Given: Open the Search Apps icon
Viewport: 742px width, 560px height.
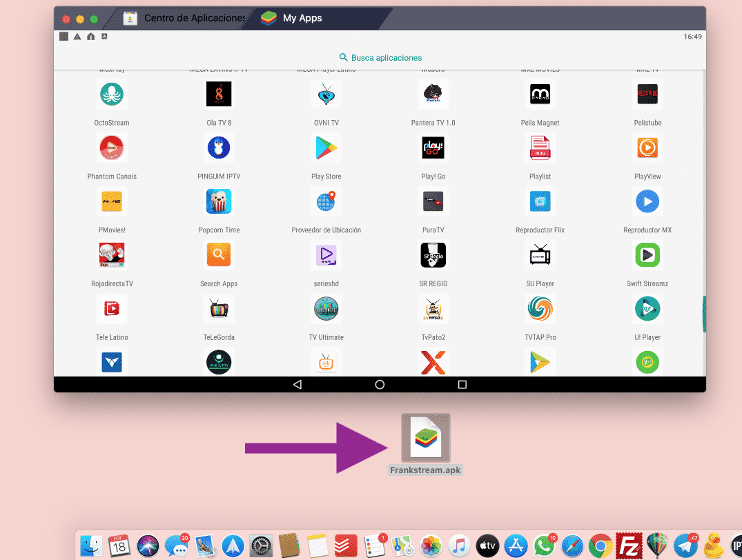Looking at the screenshot, I should [219, 255].
